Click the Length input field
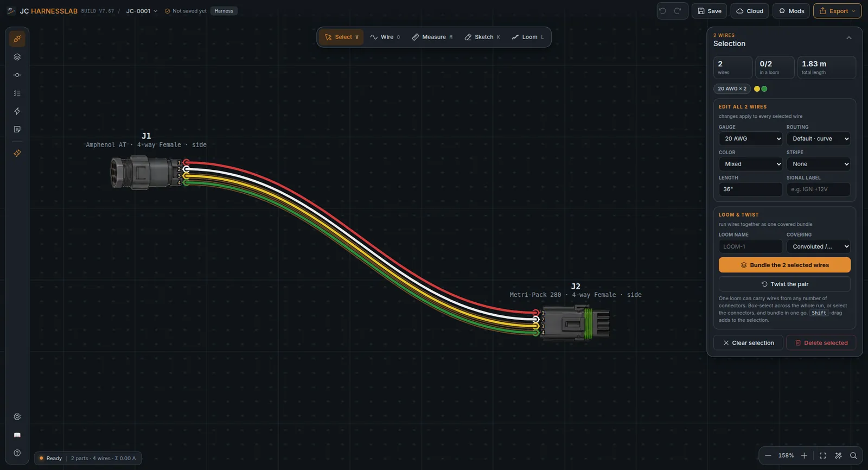This screenshot has height=470, width=868. coord(751,189)
